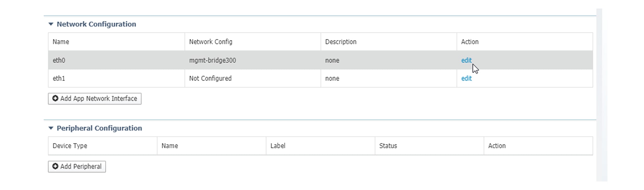Click the Not Configured cell
This screenshot has width=644, height=190.
[253, 79]
